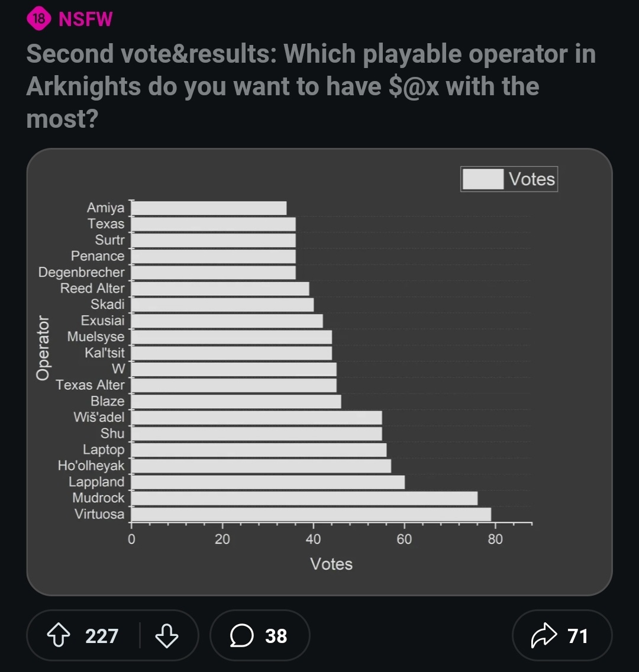Click the Ho'olheyak label on the axis
Screen dimensions: 639x672
(x=91, y=466)
